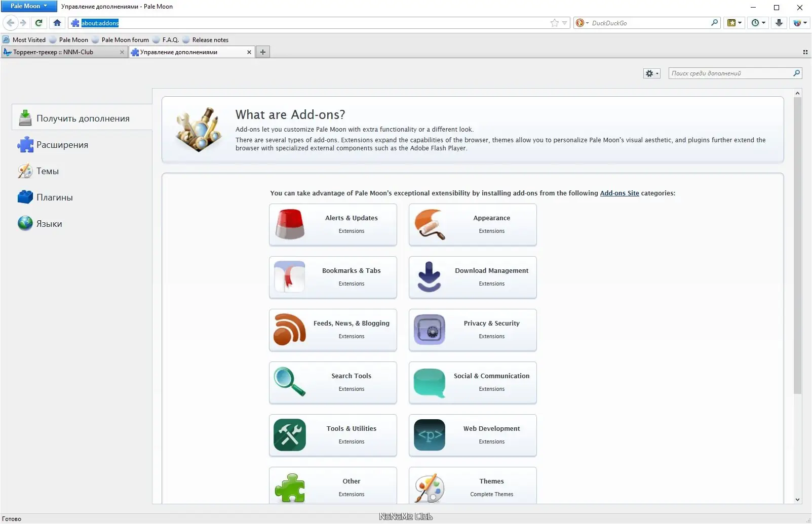Follow the Add-ons Site link
This screenshot has width=812, height=524.
pyautogui.click(x=620, y=193)
